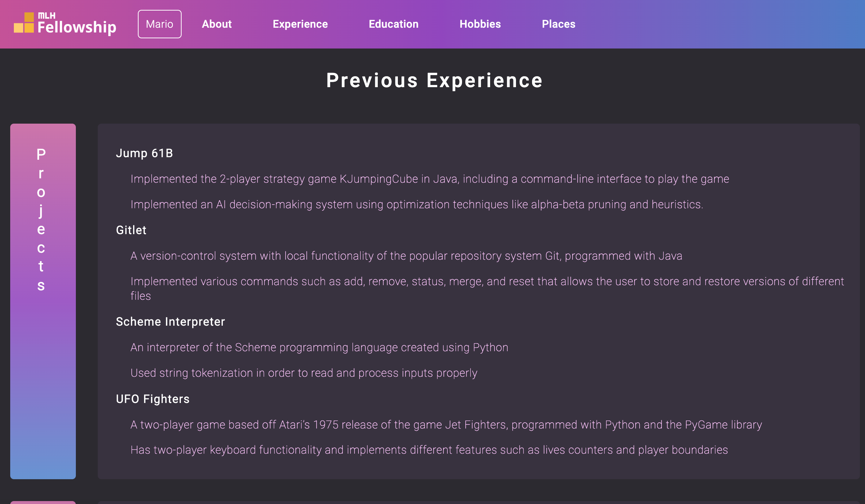Screen dimensions: 865x504
Task: Click the Previous Experience heading
Action: (x=434, y=81)
